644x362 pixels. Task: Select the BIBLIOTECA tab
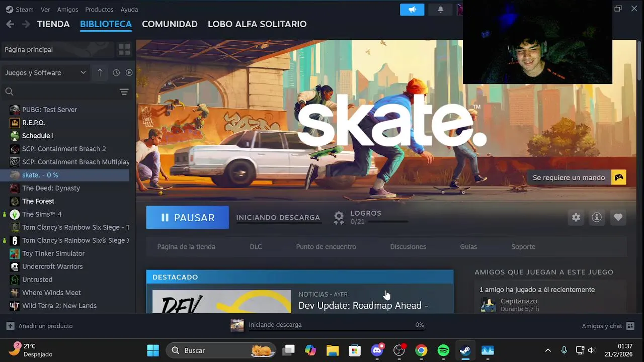[106, 24]
